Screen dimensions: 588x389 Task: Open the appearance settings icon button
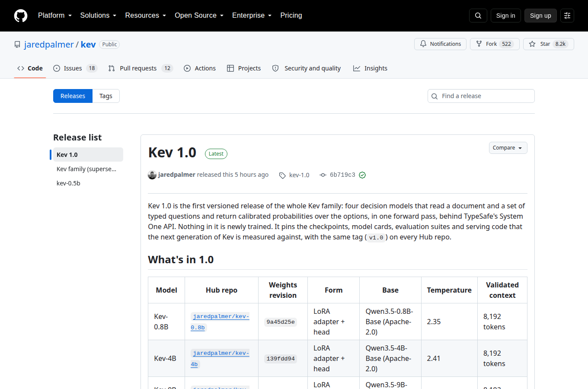coord(567,16)
